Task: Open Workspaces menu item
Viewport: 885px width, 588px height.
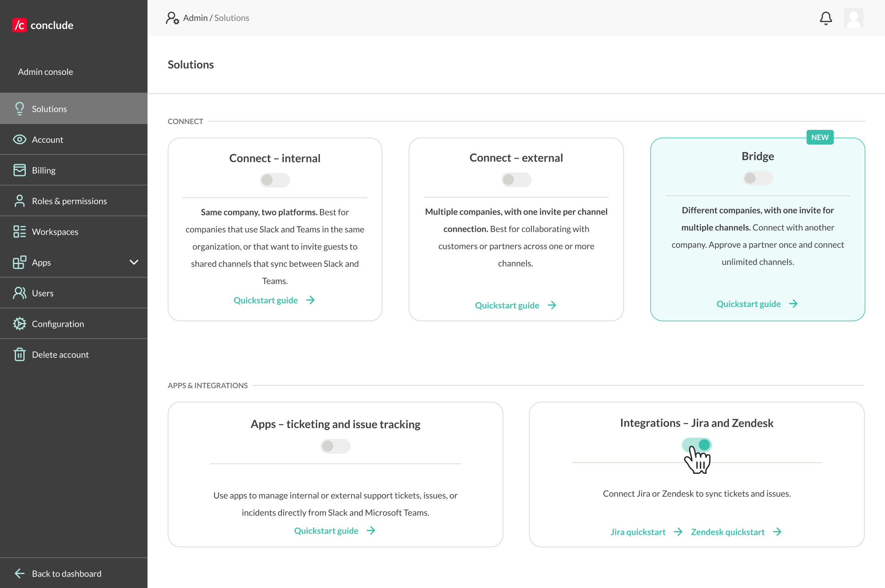Action: (74, 231)
